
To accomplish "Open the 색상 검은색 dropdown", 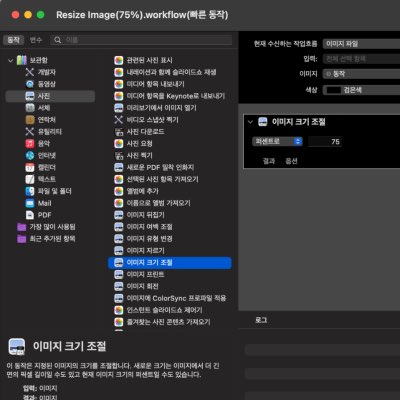I will tap(361, 90).
